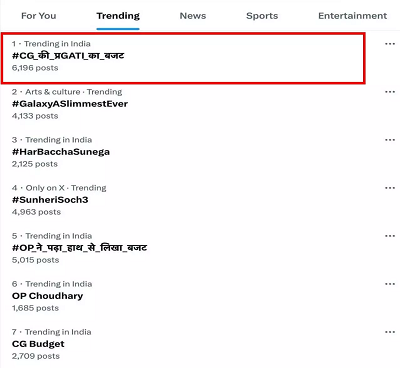This screenshot has height=368, width=400.
Task: Open the #SunheriSoch3 trending hashtag
Action: pos(50,200)
